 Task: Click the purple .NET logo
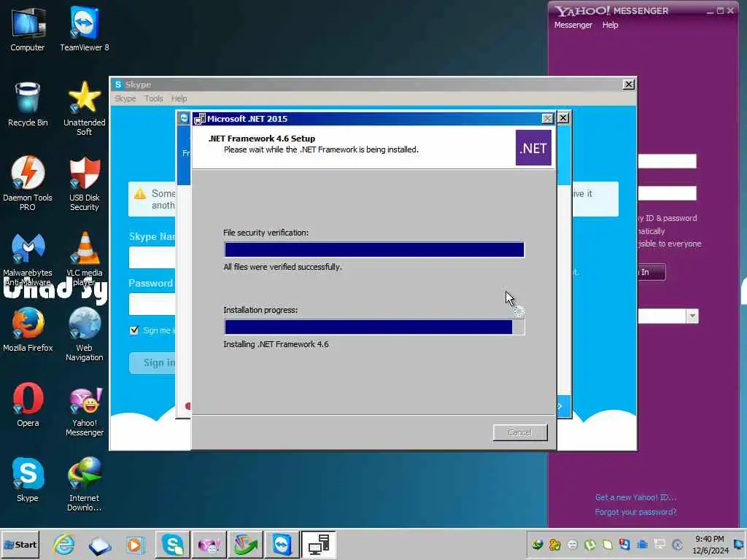click(x=533, y=148)
